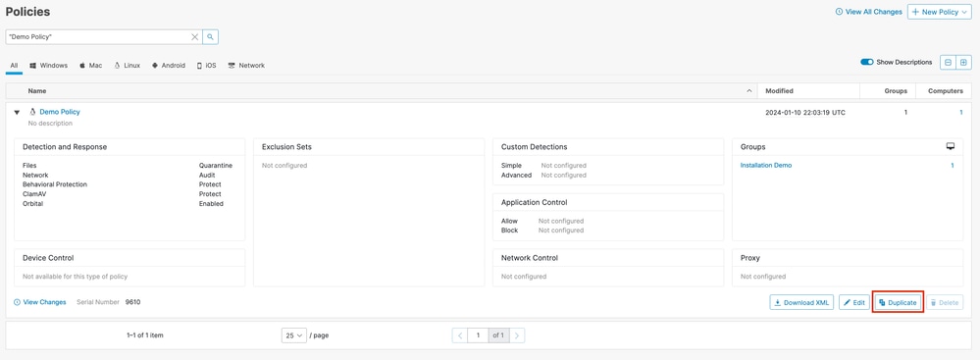Click the modified date 2024-01-10 22:03:19 UTC
Viewport: 980px width, 360px height.
[x=805, y=113]
